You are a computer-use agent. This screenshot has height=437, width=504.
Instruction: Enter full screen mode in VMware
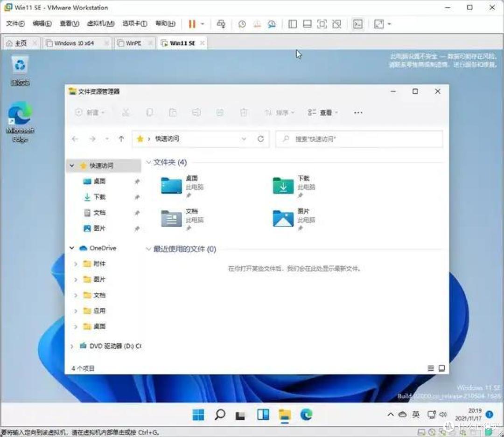click(322, 24)
